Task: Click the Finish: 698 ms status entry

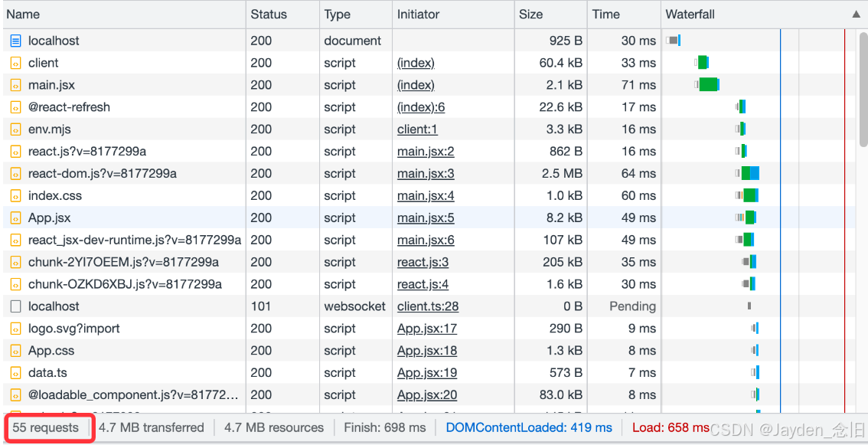Action: click(385, 428)
